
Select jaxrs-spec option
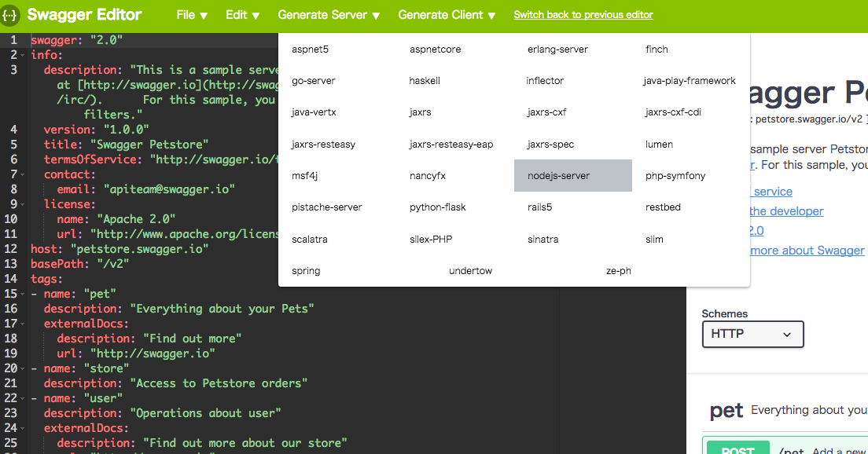pyautogui.click(x=551, y=145)
